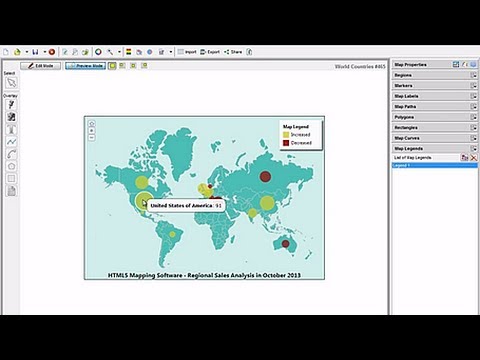
Task: Click the Polygons panel title
Action: pyautogui.click(x=404, y=117)
